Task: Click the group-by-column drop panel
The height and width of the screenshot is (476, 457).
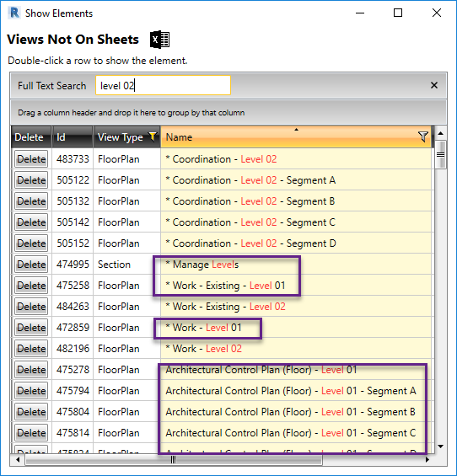Action: 228,112
